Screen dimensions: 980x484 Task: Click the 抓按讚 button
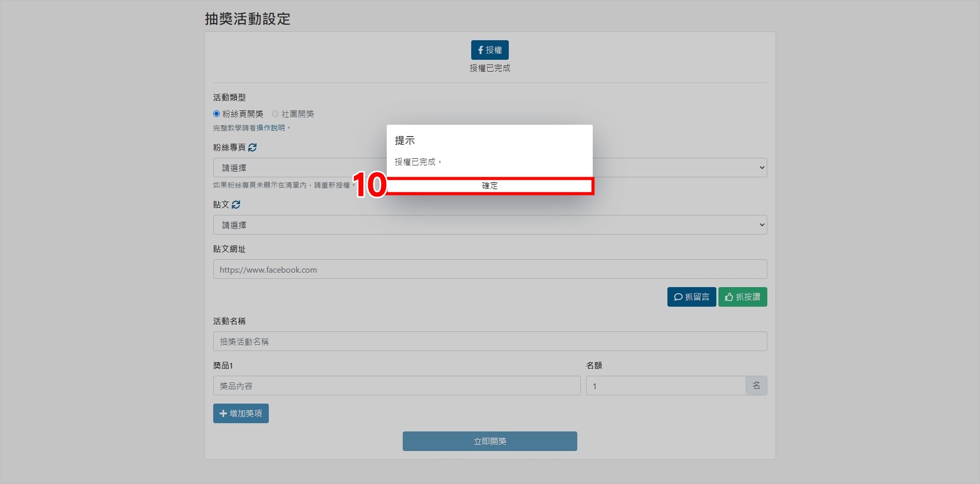[x=743, y=297]
